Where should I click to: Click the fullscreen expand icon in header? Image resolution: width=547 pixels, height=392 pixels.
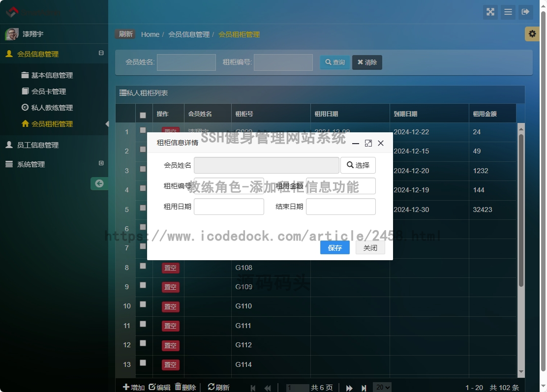(490, 12)
